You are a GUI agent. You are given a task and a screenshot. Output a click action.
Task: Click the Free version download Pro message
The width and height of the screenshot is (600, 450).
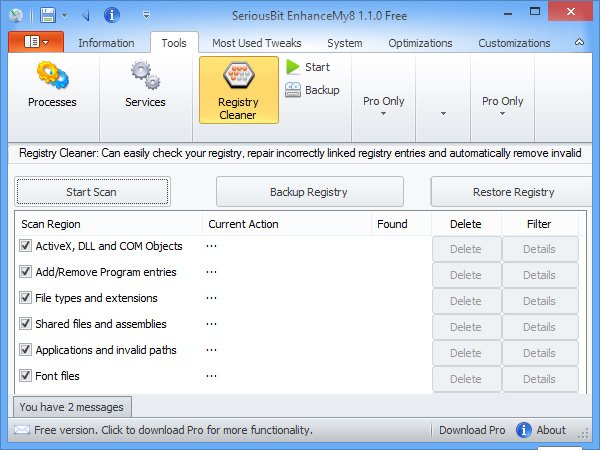(173, 430)
